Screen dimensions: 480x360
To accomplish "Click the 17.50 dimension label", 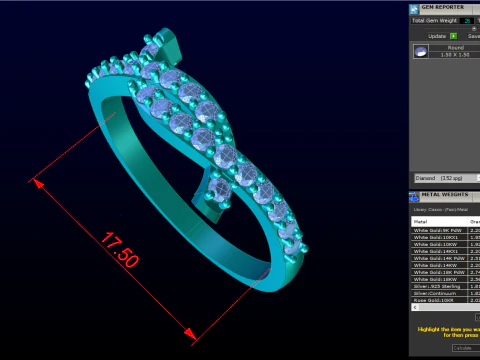I will coord(120,250).
